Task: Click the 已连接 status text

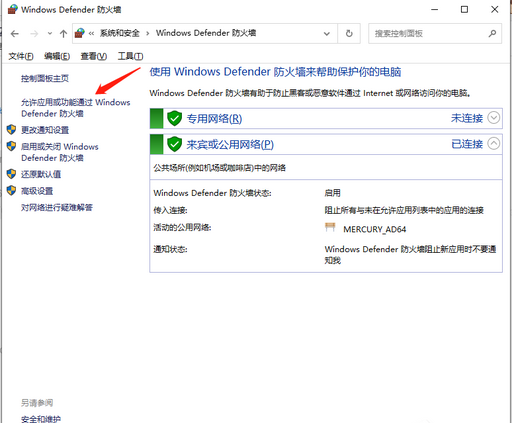Action: [467, 144]
